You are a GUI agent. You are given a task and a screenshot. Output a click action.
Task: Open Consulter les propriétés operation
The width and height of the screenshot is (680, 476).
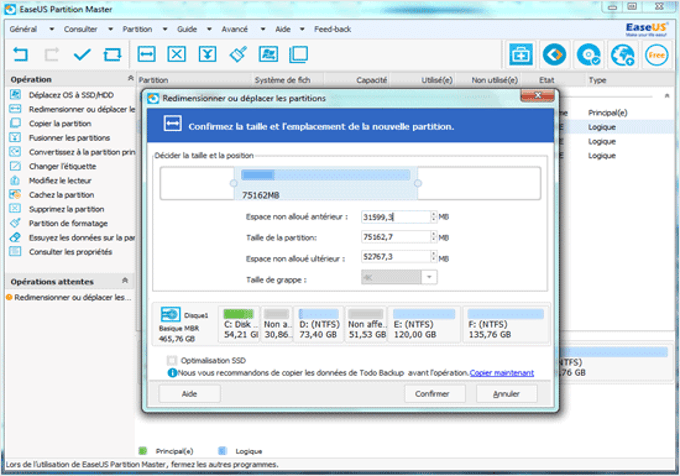tap(70, 252)
